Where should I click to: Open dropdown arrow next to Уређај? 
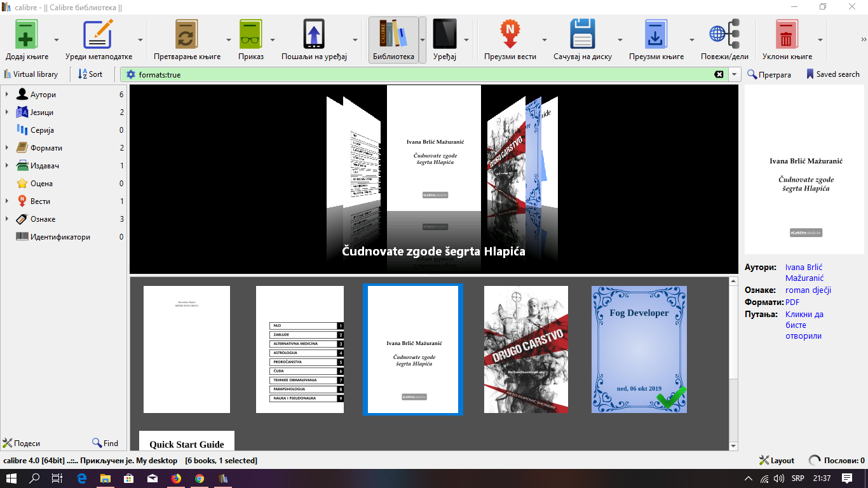tap(466, 40)
